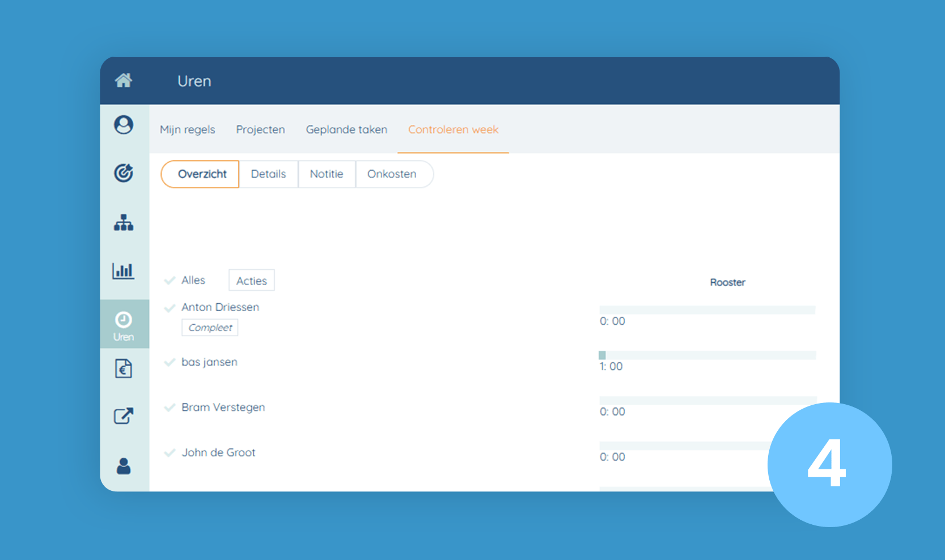Select the Onkosten view button

pyautogui.click(x=392, y=174)
